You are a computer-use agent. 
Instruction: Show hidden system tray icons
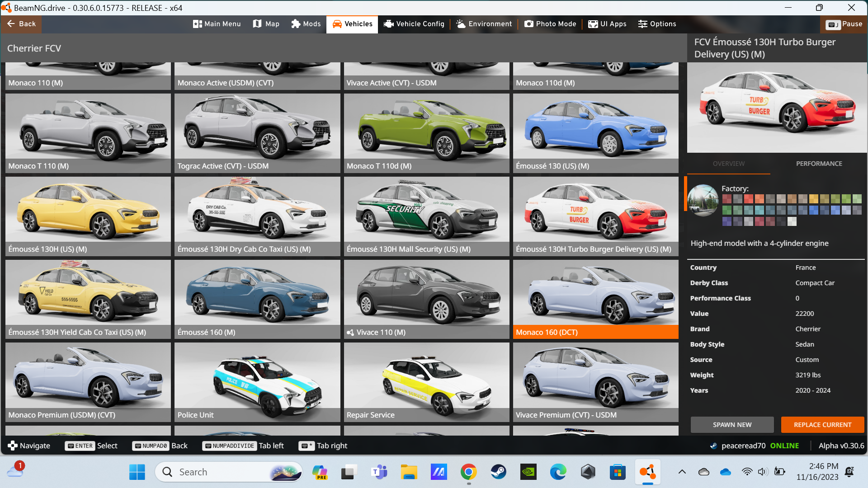pos(682,472)
